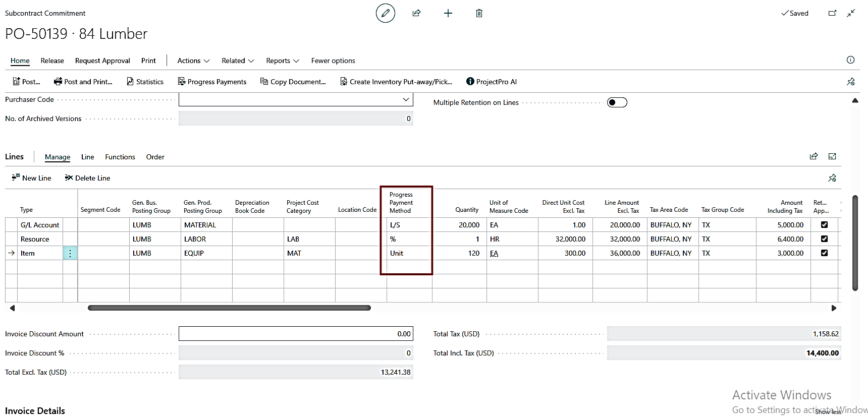Image resolution: width=868 pixels, height=416 pixels.
Task: Open Order menu in Lines
Action: point(155,157)
